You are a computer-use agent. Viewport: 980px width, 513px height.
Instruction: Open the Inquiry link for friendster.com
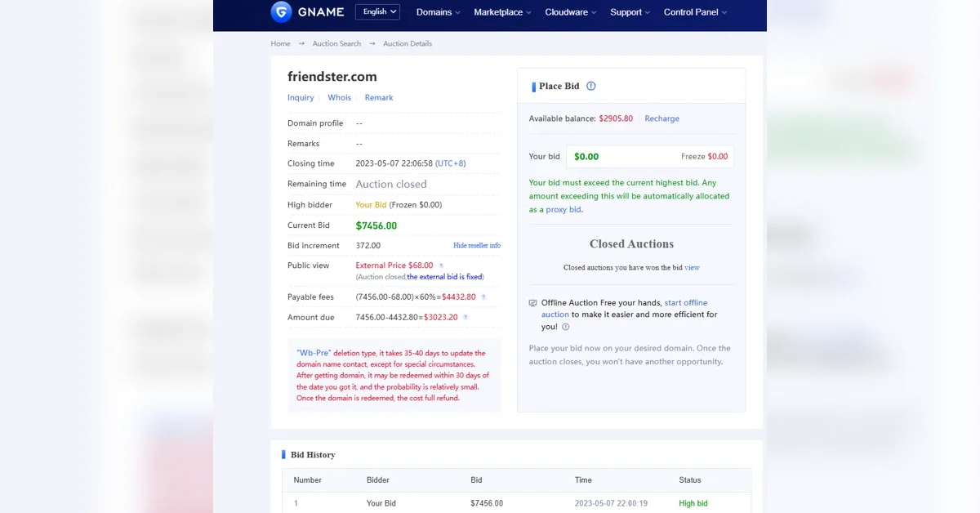pyautogui.click(x=301, y=97)
